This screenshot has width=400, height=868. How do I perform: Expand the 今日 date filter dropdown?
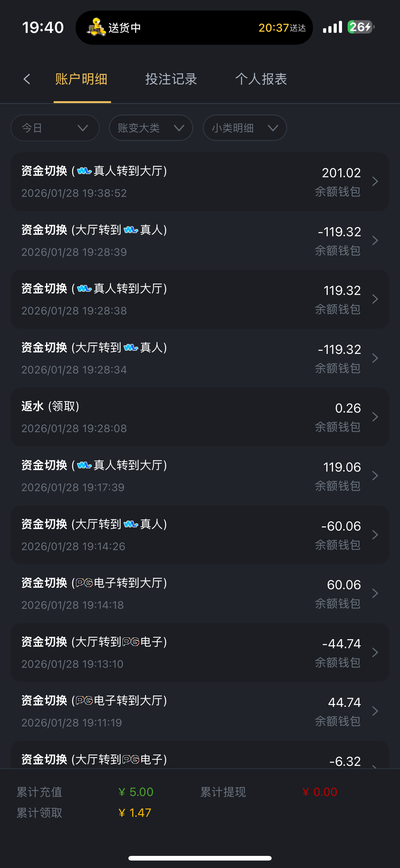click(55, 128)
